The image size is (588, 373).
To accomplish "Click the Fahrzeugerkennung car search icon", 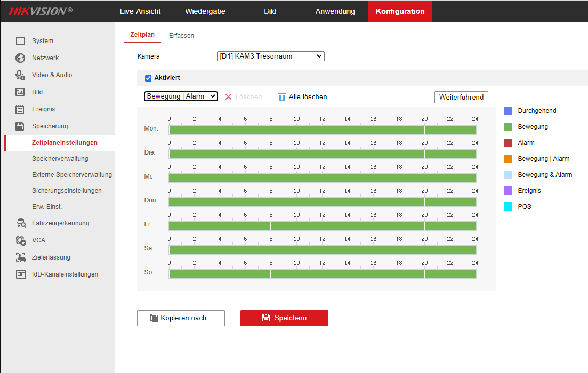I will tap(20, 223).
